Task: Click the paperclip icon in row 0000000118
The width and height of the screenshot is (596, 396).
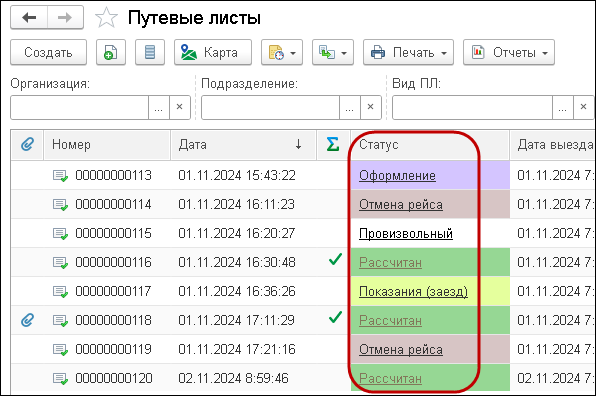Action: coord(27,320)
